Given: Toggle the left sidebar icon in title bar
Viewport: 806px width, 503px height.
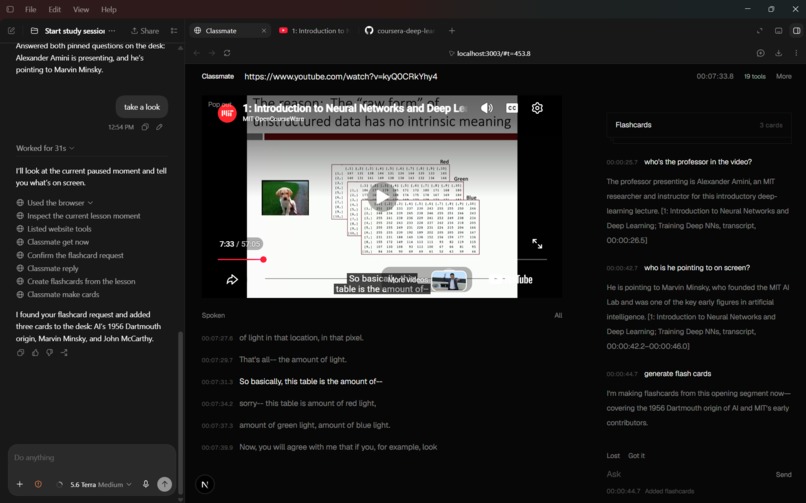Looking at the screenshot, I should tap(10, 9).
